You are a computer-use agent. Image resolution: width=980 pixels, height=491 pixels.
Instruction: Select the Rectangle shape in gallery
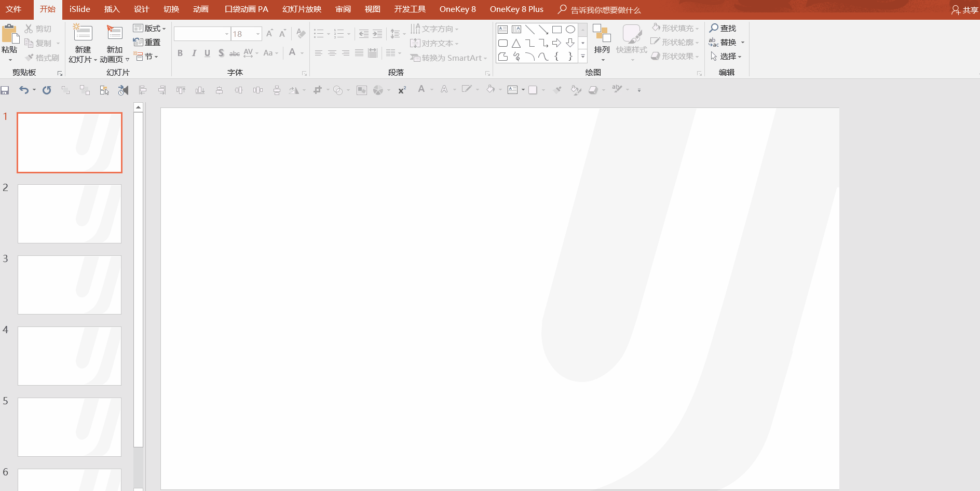pos(557,30)
